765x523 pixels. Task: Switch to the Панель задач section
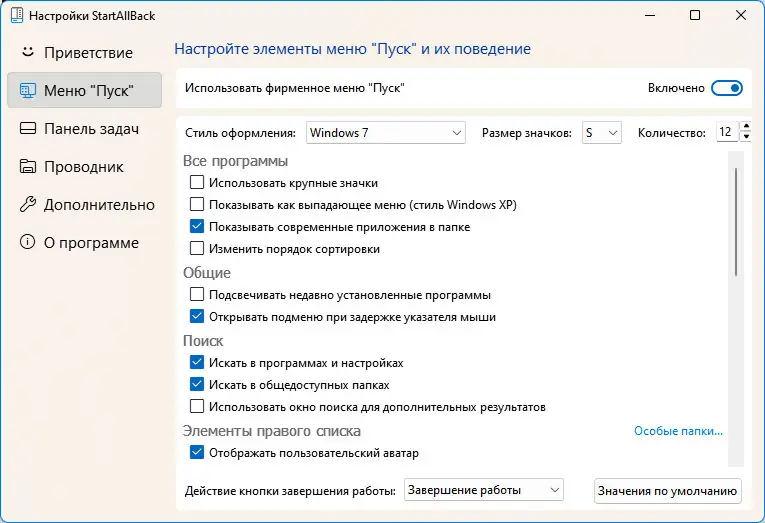(90, 128)
